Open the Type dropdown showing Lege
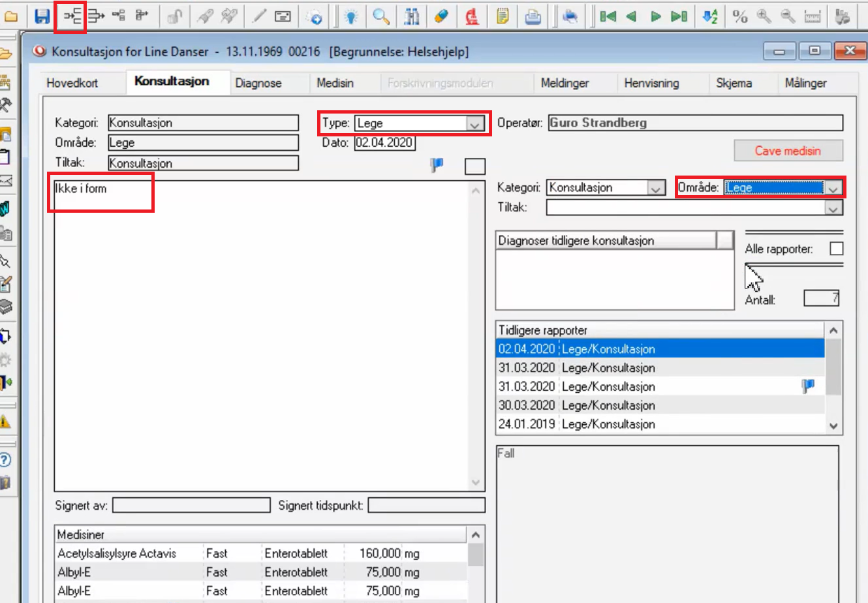Screen dimensions: 868x603 point(474,123)
